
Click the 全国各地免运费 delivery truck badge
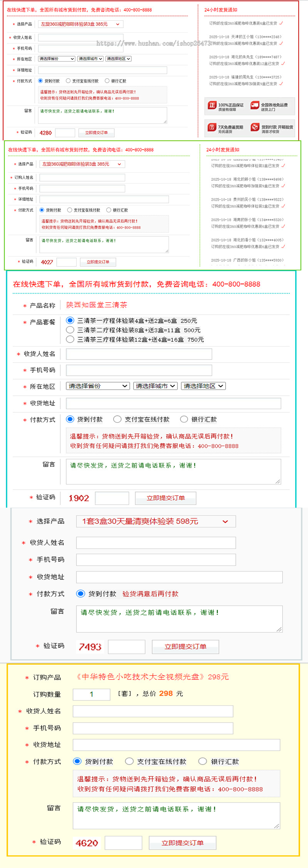255,105
